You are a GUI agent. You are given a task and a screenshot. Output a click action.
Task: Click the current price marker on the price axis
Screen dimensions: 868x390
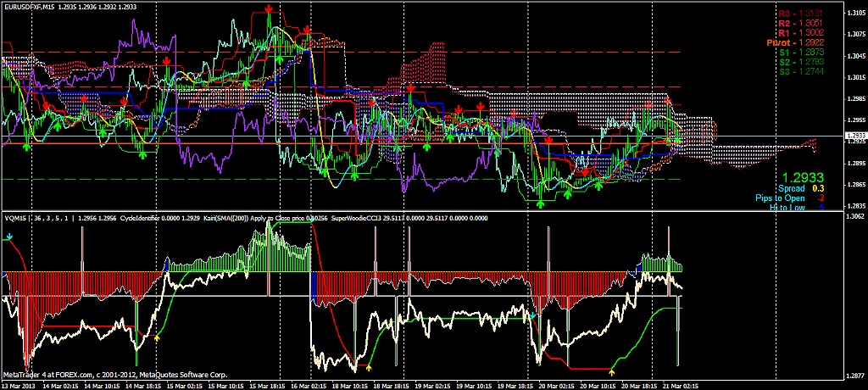[855, 135]
